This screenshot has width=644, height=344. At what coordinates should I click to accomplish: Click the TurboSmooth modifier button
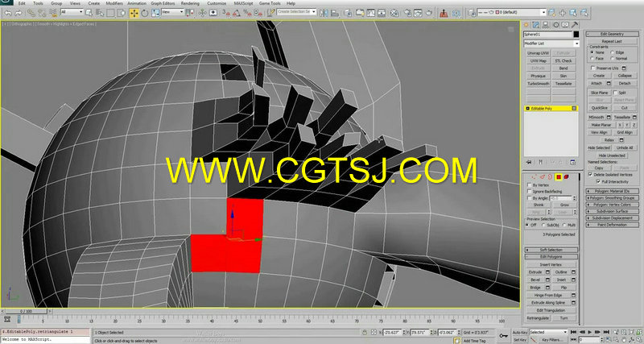[x=539, y=84]
